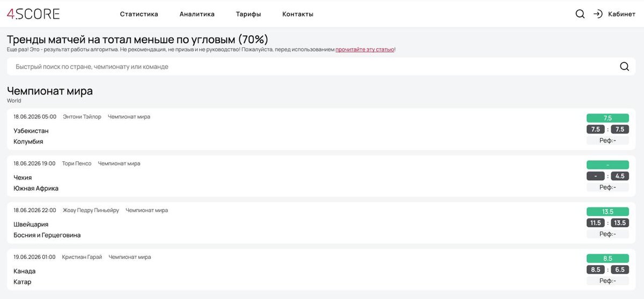Select the Чехия team name
This screenshot has width=644, height=299.
[23, 177]
